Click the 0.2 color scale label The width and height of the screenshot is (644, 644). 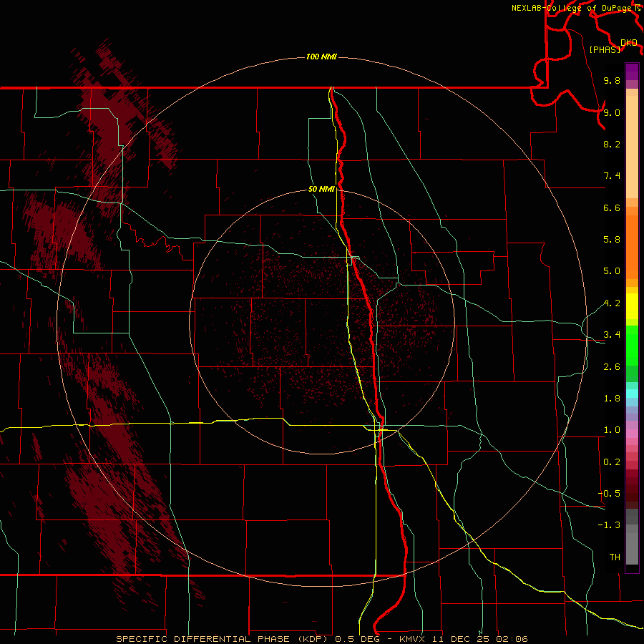612,462
